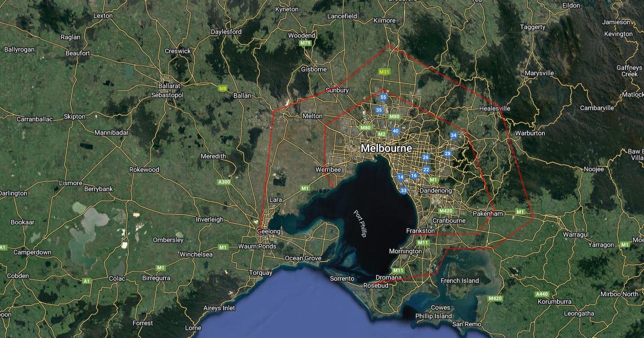Image resolution: width=644 pixels, height=338 pixels.
Task: Select the Torquay label
Action: click(261, 273)
